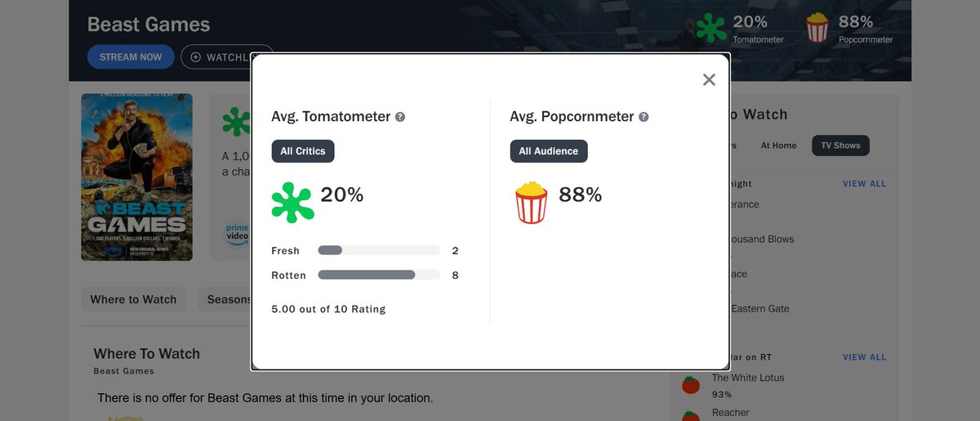Open the Beast Games poster image
Viewport: 980px width, 421px height.
[137, 177]
